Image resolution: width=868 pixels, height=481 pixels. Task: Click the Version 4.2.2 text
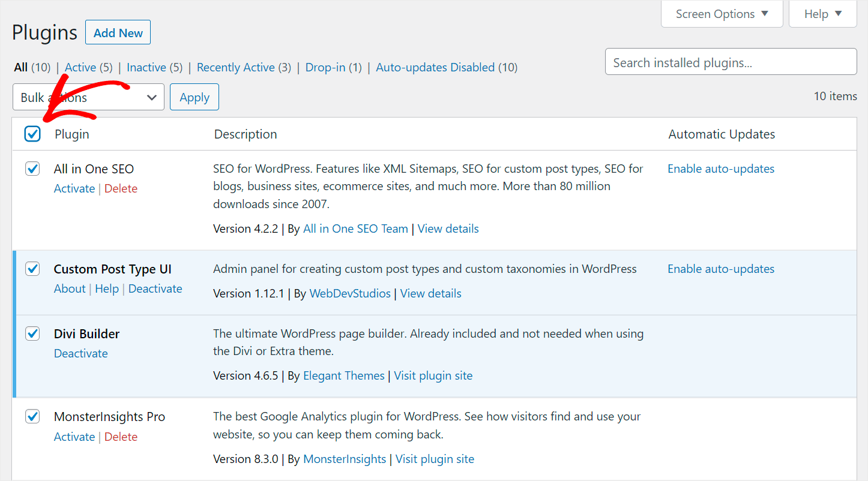(x=246, y=229)
